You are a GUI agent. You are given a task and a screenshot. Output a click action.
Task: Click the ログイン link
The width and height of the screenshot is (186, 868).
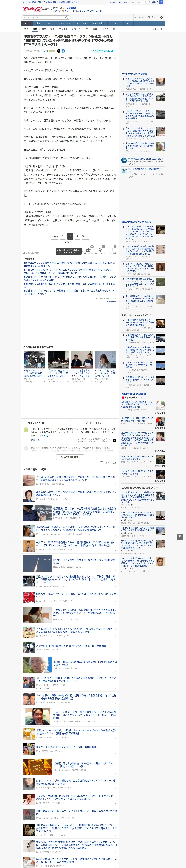pos(57,11)
